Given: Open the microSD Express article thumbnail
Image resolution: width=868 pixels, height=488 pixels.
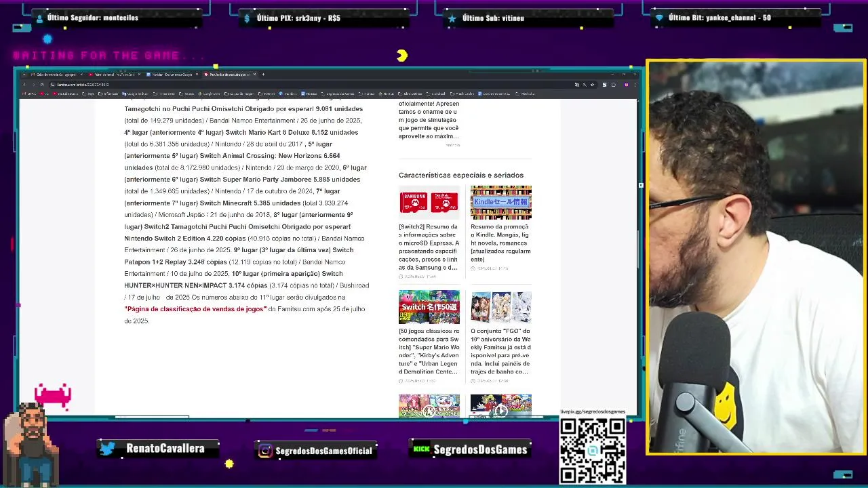Looking at the screenshot, I should (429, 202).
